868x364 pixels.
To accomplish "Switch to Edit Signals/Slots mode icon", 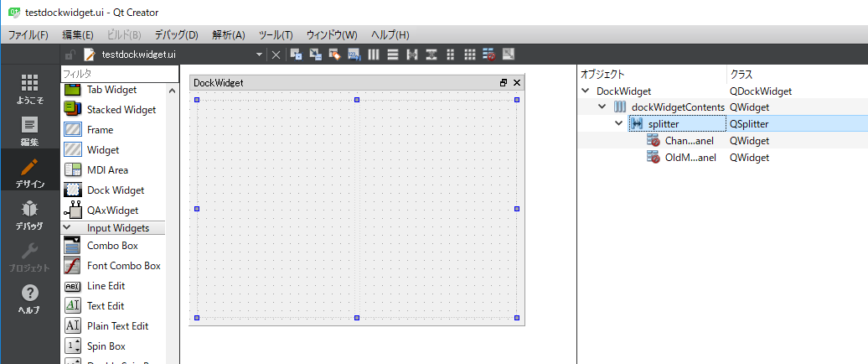I will click(x=315, y=55).
